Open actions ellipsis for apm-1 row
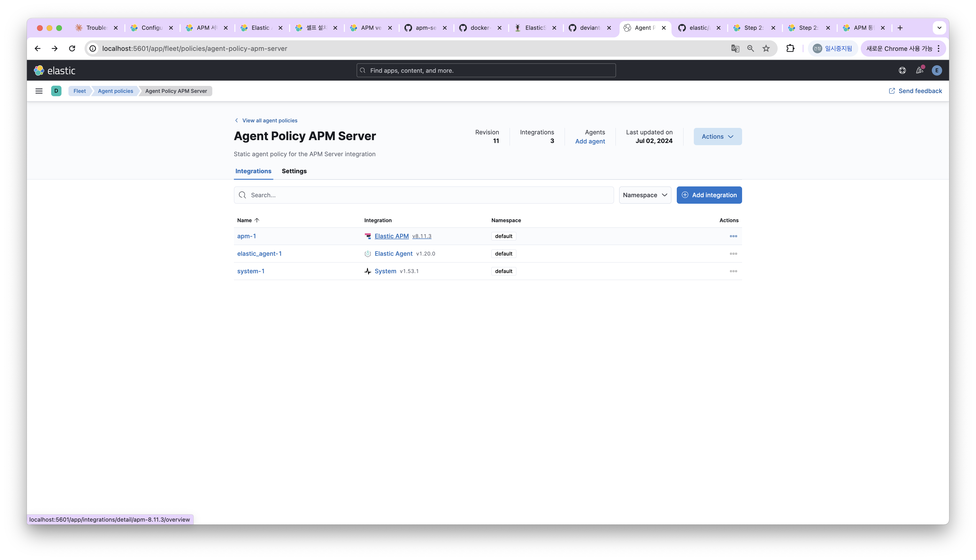This screenshot has width=976, height=560. [733, 236]
